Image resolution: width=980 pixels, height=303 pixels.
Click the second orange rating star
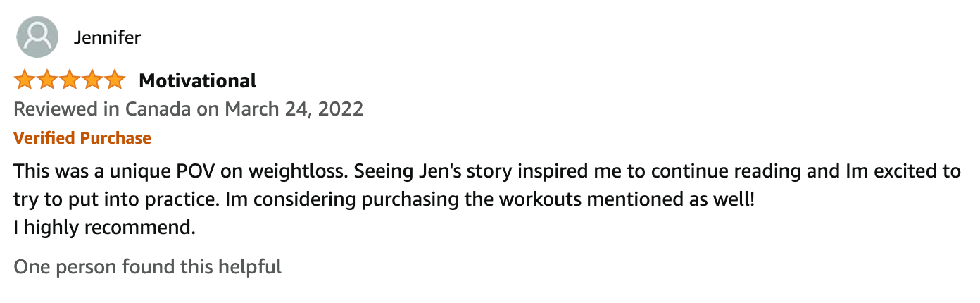pyautogui.click(x=47, y=80)
